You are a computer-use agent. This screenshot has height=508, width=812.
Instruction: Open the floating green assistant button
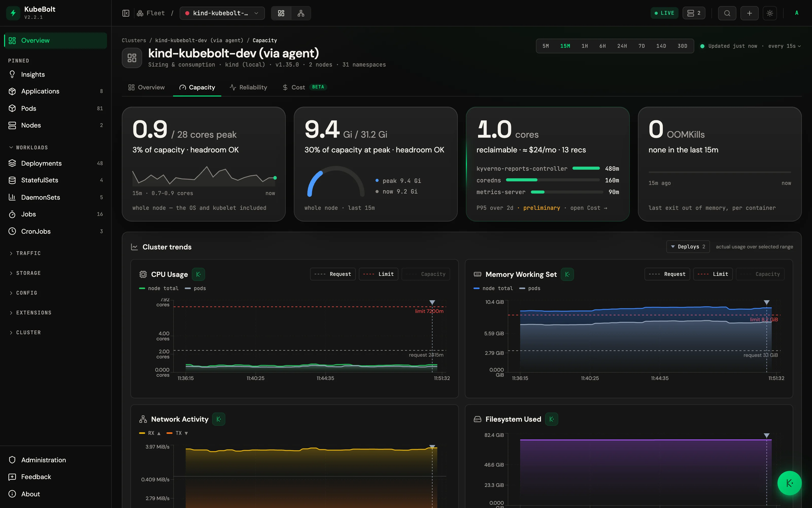[x=789, y=483]
